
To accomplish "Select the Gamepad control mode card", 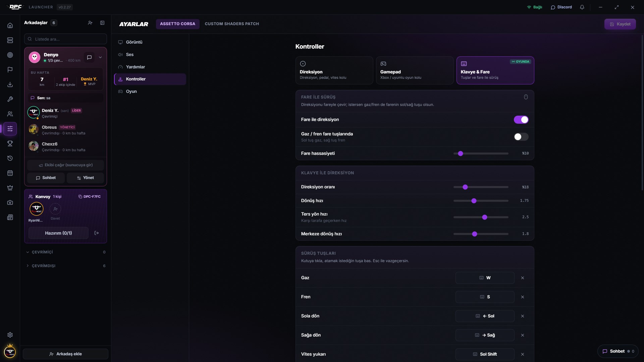I will pyautogui.click(x=415, y=70).
